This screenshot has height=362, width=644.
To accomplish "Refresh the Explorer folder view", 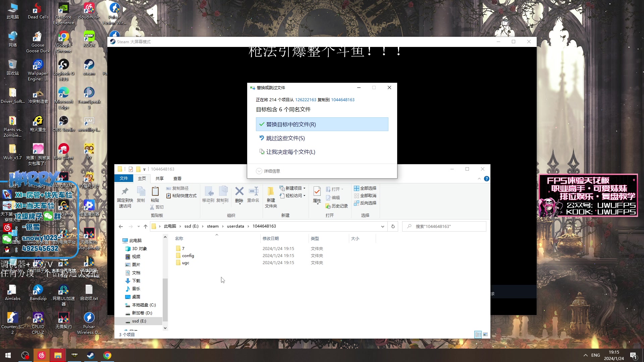I will click(x=393, y=227).
